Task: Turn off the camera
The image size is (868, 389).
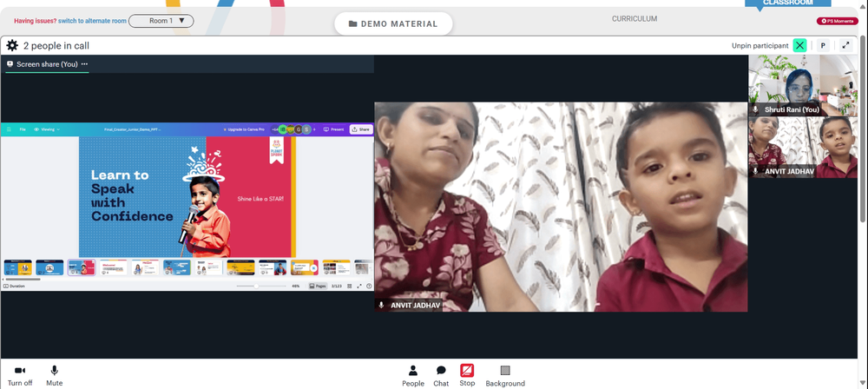Action: tap(20, 375)
